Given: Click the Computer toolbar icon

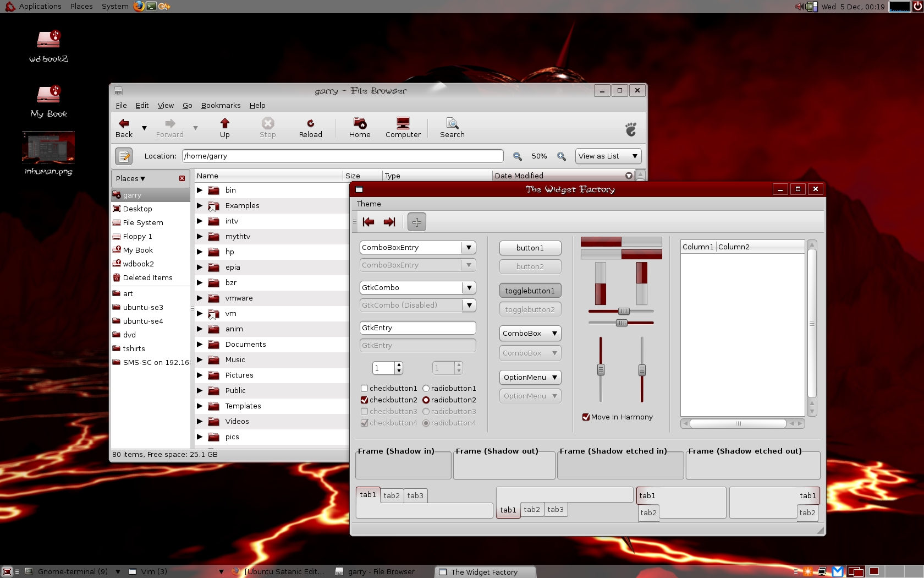Looking at the screenshot, I should 403,124.
